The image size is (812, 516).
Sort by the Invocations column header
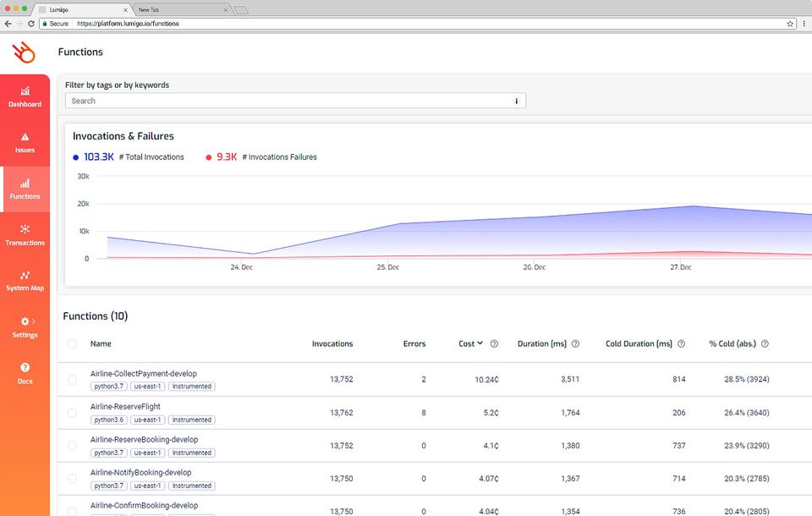[332, 343]
